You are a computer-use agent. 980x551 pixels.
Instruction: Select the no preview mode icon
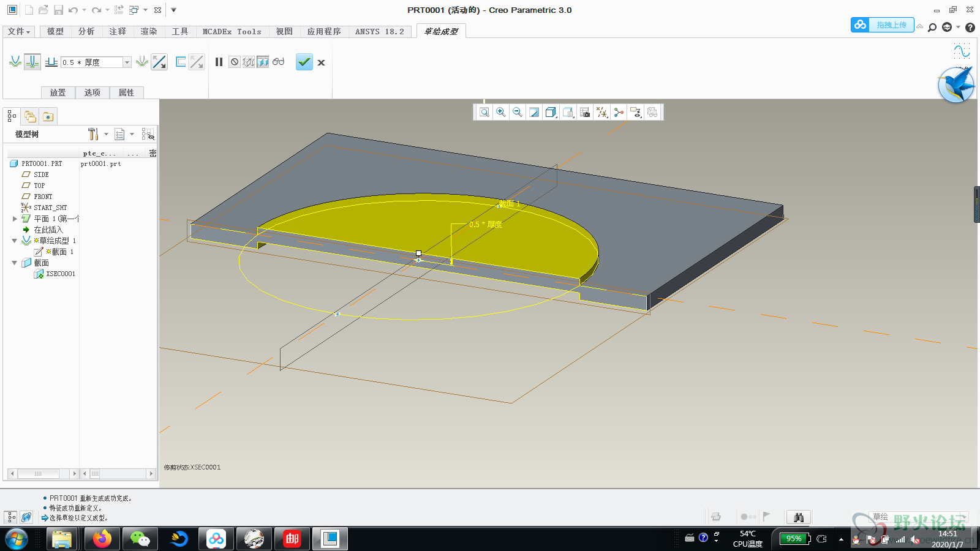click(235, 62)
